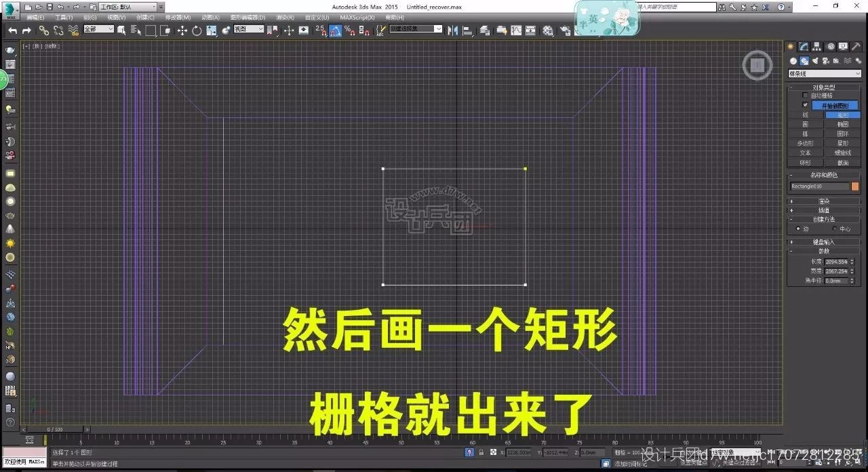Viewport: 868px width, 472px height.
Task: Select the Bind to Space Warp tool
Action: [73, 31]
